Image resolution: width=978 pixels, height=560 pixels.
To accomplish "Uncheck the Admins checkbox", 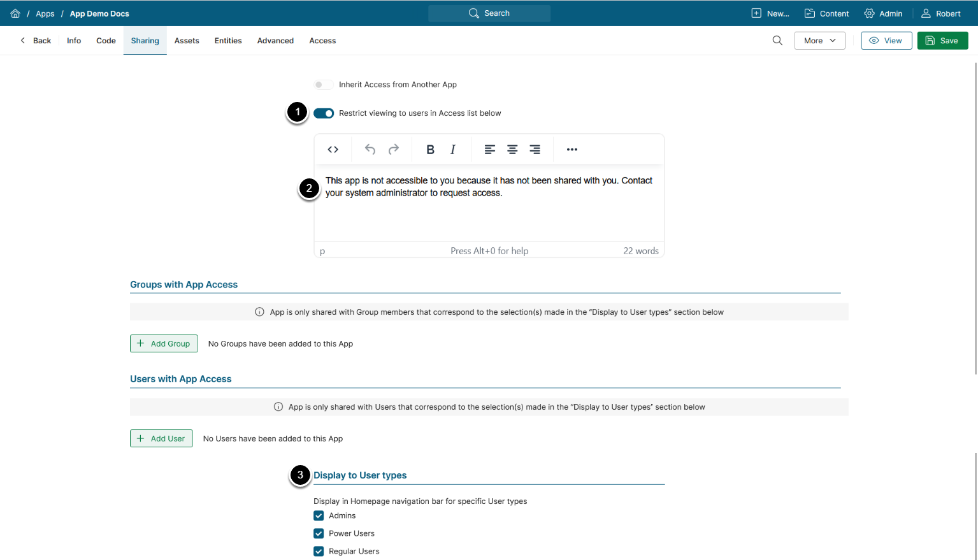I will point(319,516).
